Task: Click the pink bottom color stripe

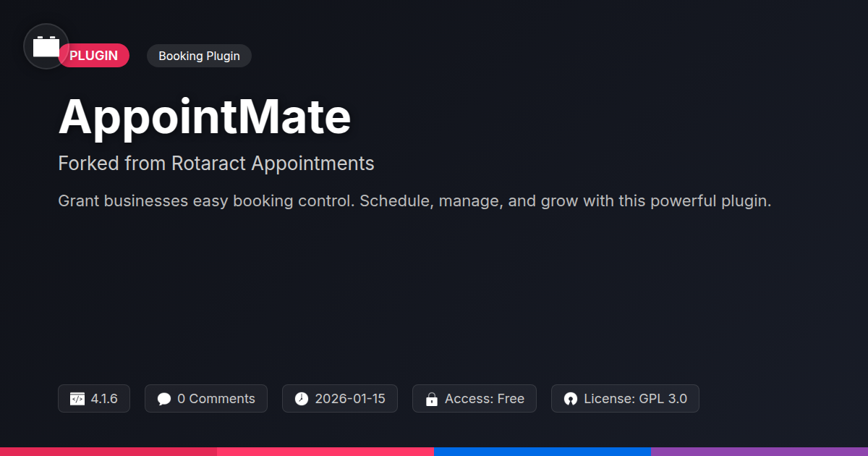Action: pyautogui.click(x=325, y=452)
